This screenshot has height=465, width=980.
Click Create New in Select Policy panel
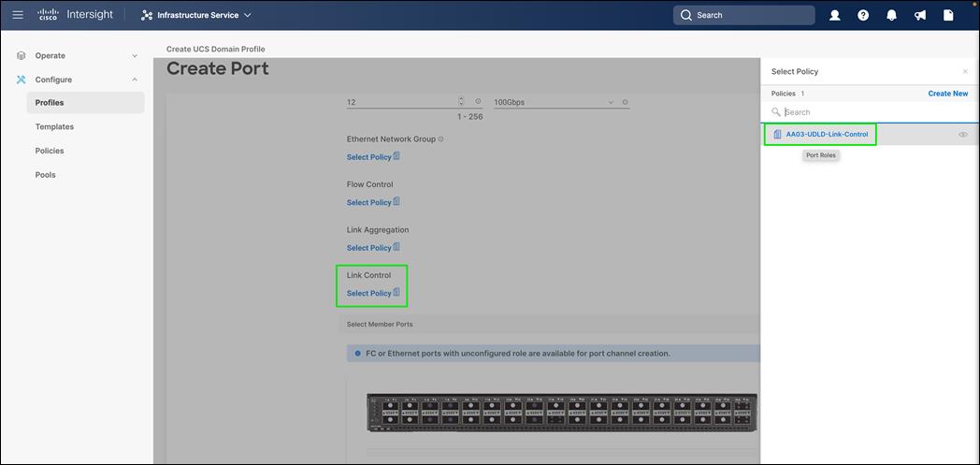click(x=948, y=94)
